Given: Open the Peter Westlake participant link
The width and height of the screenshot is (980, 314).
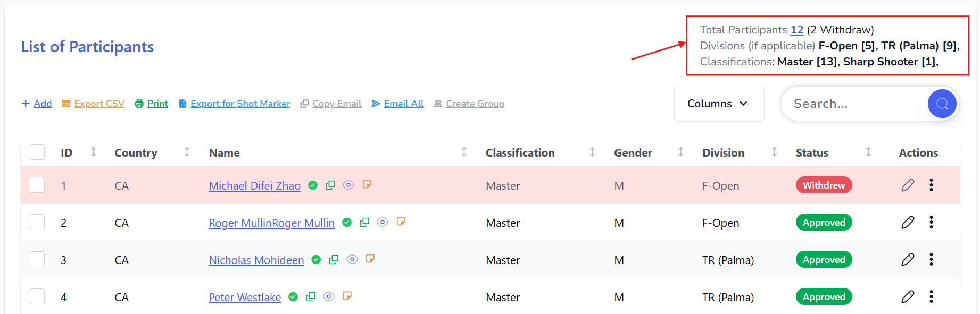Looking at the screenshot, I should pos(245,298).
